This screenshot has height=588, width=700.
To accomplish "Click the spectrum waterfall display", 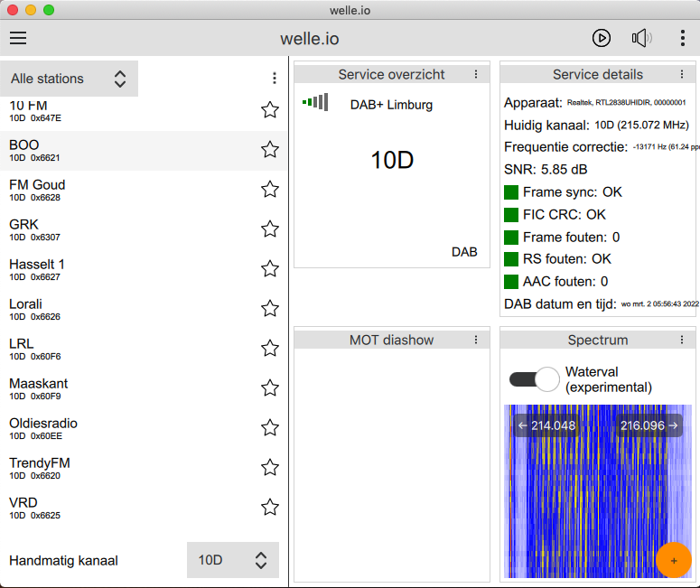I will 598,491.
